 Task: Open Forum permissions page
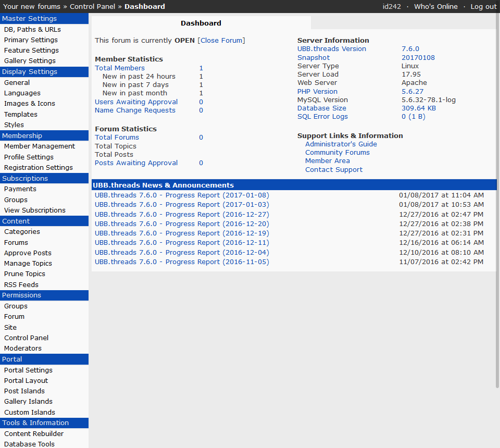tap(14, 316)
